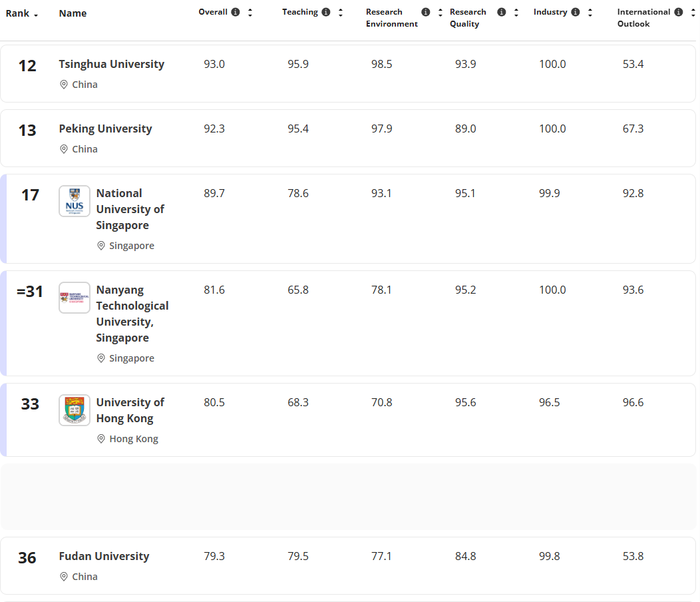
Task: Click the Singapore location under NUS
Action: pyautogui.click(x=132, y=246)
